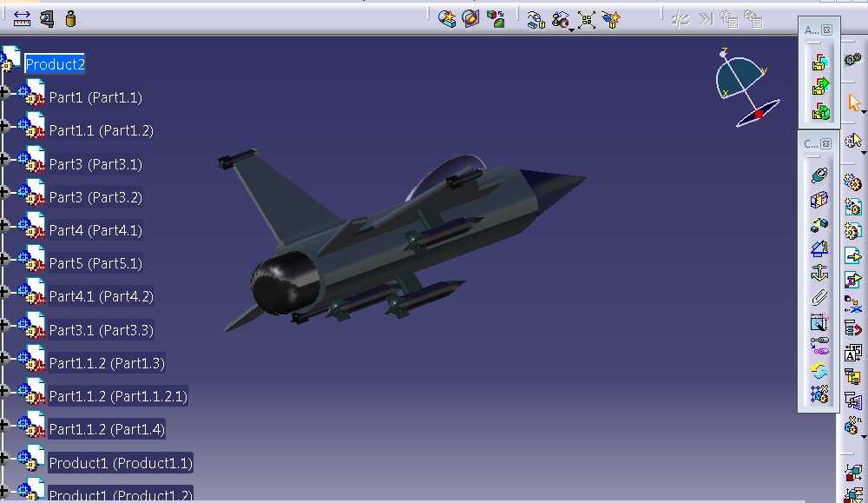Open the Reuse Pattern tool

click(819, 394)
